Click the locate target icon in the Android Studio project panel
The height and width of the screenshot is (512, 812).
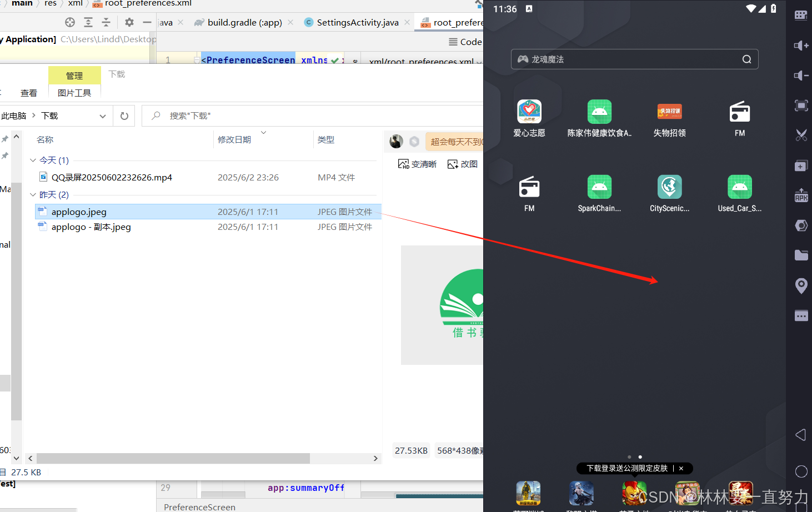point(70,22)
